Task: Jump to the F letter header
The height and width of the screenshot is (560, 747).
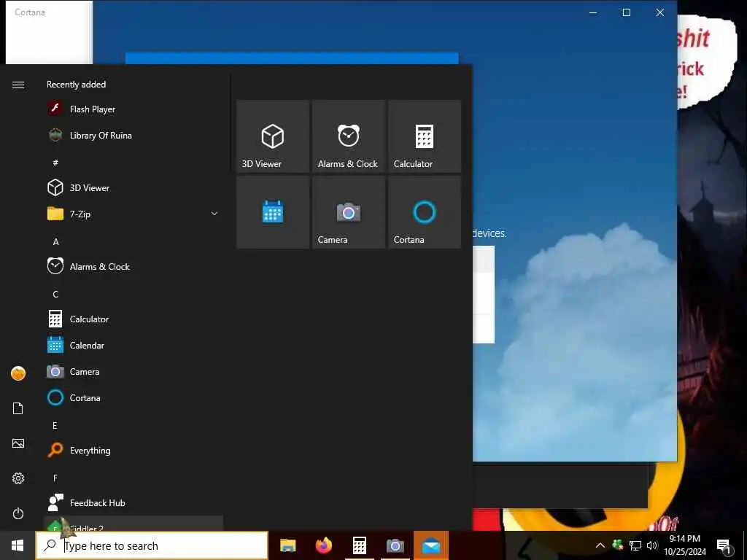Action: click(x=55, y=478)
